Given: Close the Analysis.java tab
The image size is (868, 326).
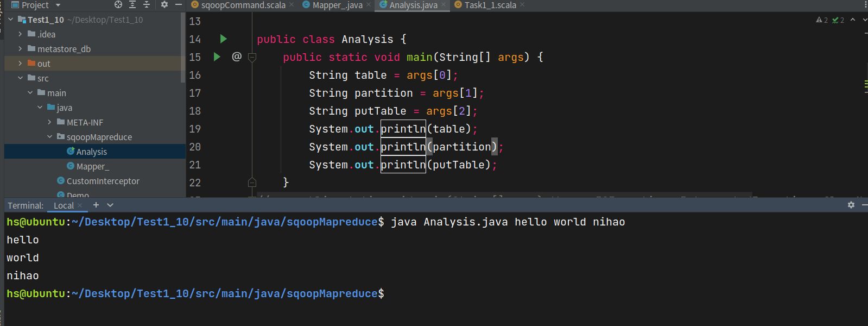Looking at the screenshot, I should click(x=443, y=5).
